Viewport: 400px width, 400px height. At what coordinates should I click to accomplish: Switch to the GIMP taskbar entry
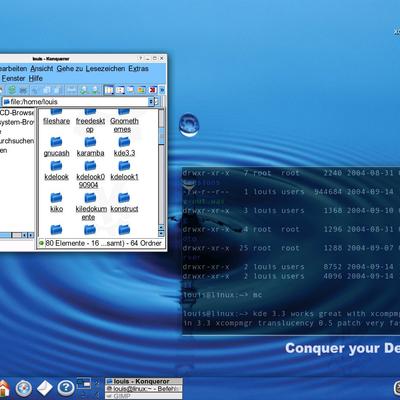[144, 396]
